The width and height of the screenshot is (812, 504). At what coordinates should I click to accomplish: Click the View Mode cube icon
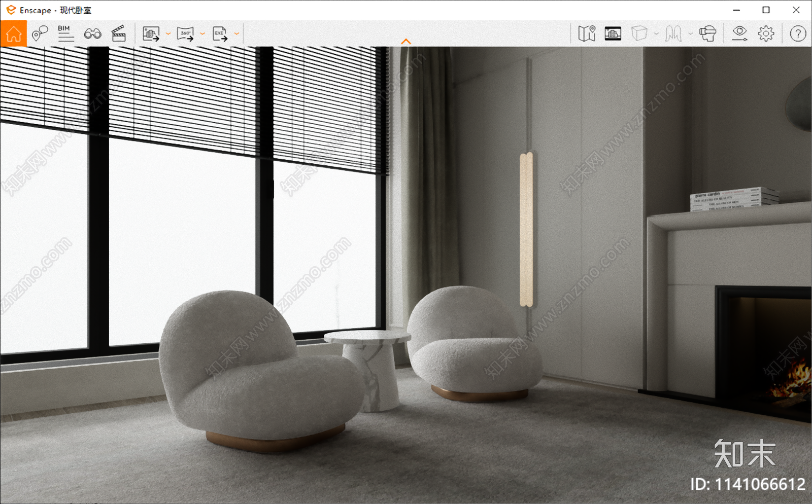pyautogui.click(x=639, y=34)
